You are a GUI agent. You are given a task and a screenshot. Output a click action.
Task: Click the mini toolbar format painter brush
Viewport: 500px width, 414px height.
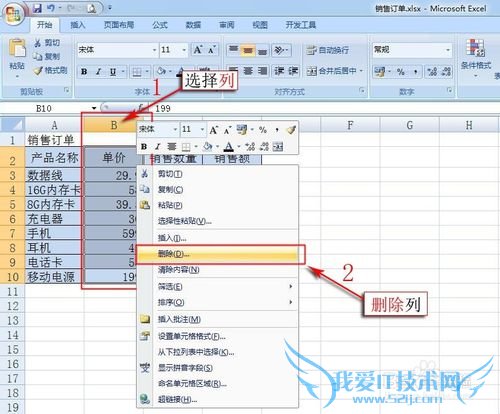pos(291,130)
